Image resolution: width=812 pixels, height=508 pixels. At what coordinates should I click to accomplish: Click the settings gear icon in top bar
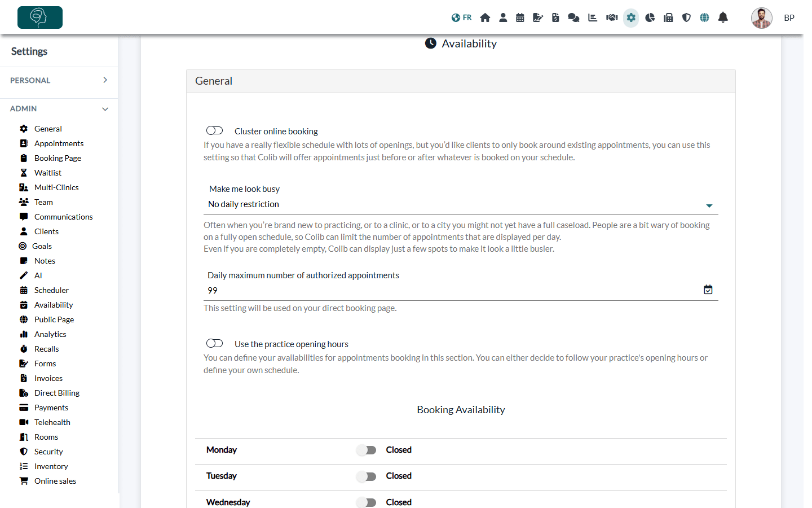631,17
